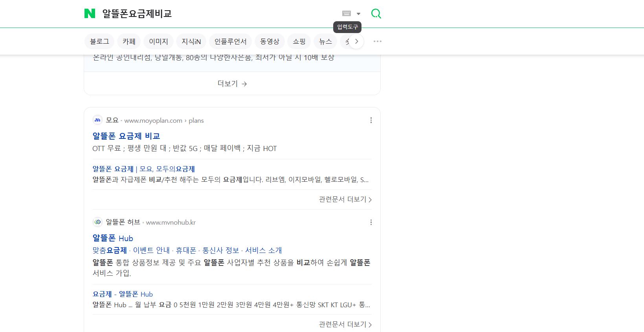Open the 이벤트 안내 sublink

click(x=151, y=250)
